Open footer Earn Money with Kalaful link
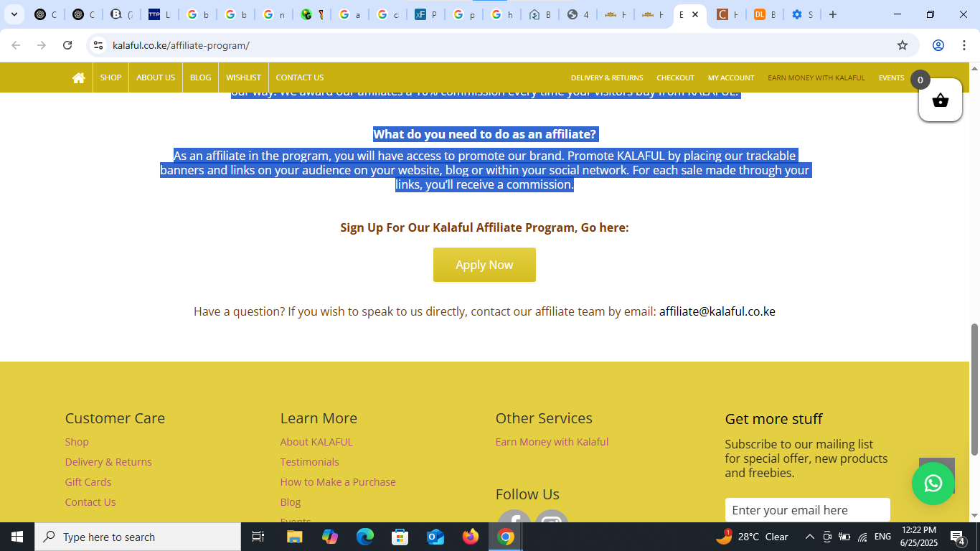Viewport: 980px width, 551px height. pyautogui.click(x=552, y=442)
